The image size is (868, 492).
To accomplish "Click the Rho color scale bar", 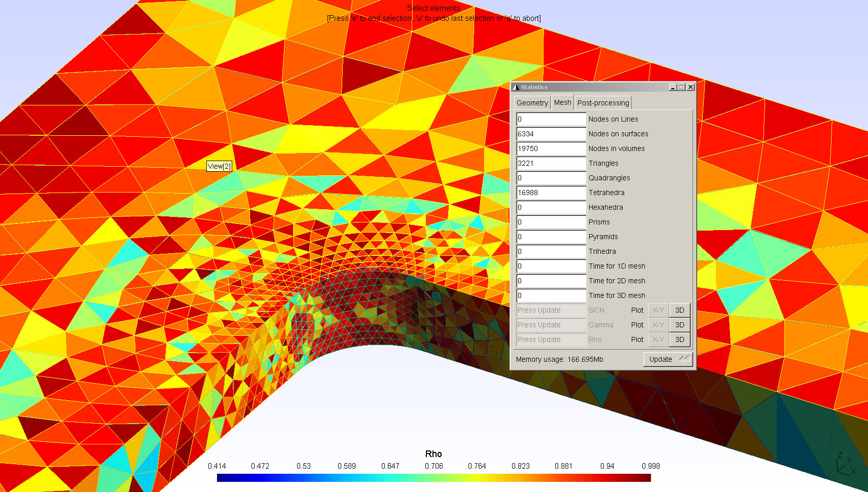I will click(x=433, y=478).
